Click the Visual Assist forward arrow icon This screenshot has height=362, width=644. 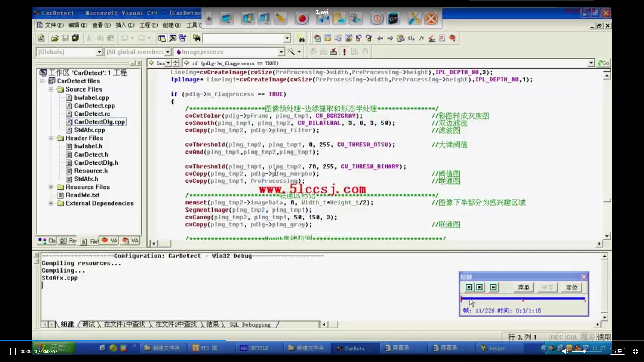pos(390,38)
